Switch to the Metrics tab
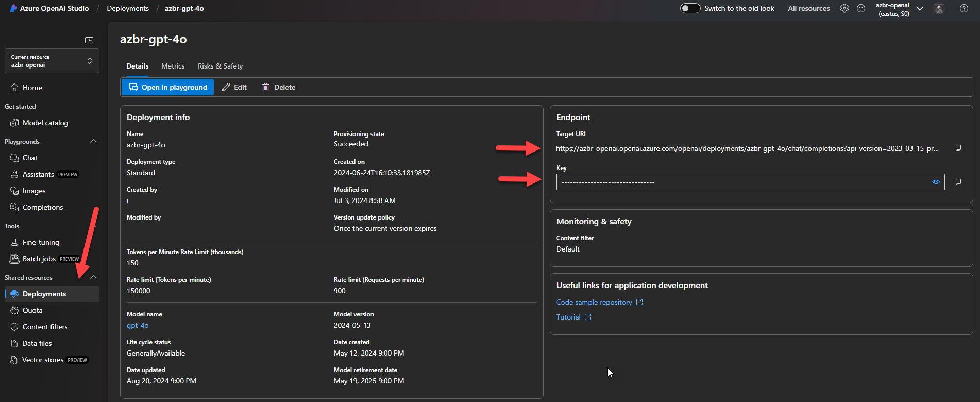This screenshot has width=980, height=402. pos(173,66)
